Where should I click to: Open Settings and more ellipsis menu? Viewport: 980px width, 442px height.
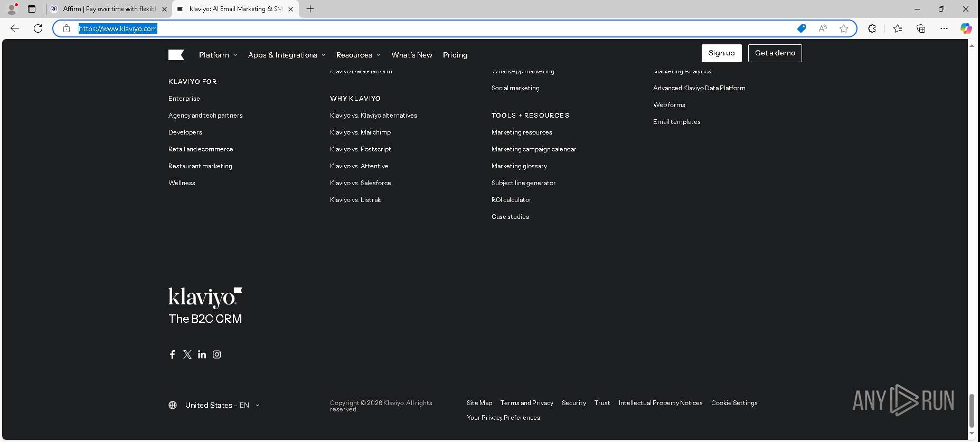pos(944,28)
